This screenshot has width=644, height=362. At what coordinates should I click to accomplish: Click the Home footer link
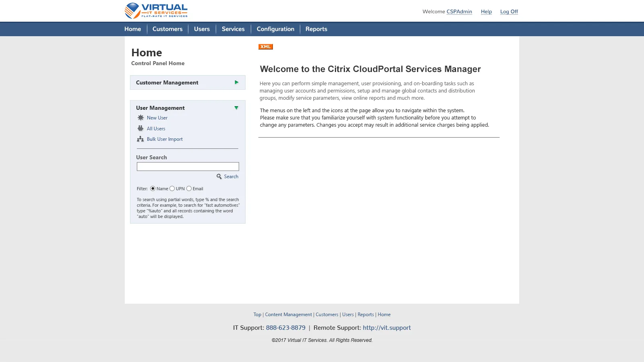(384, 315)
